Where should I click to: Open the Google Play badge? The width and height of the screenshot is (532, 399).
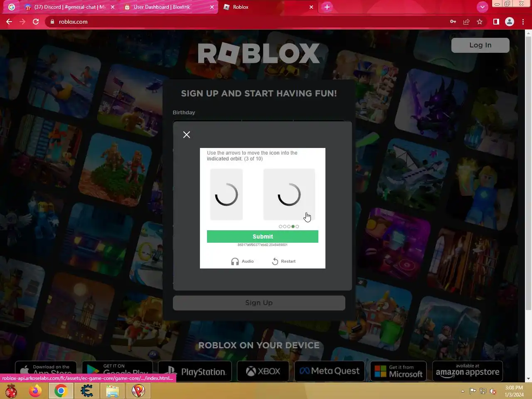coord(117,371)
